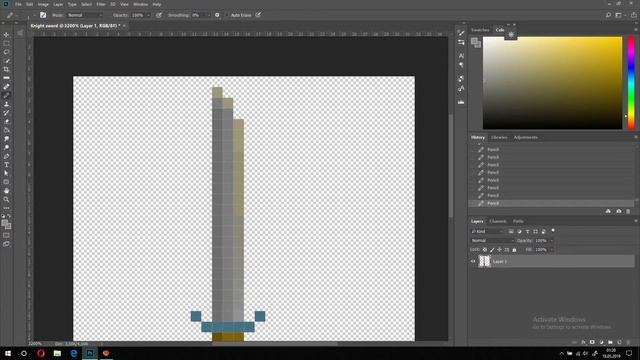Open smoothing options gear

[x=217, y=15]
